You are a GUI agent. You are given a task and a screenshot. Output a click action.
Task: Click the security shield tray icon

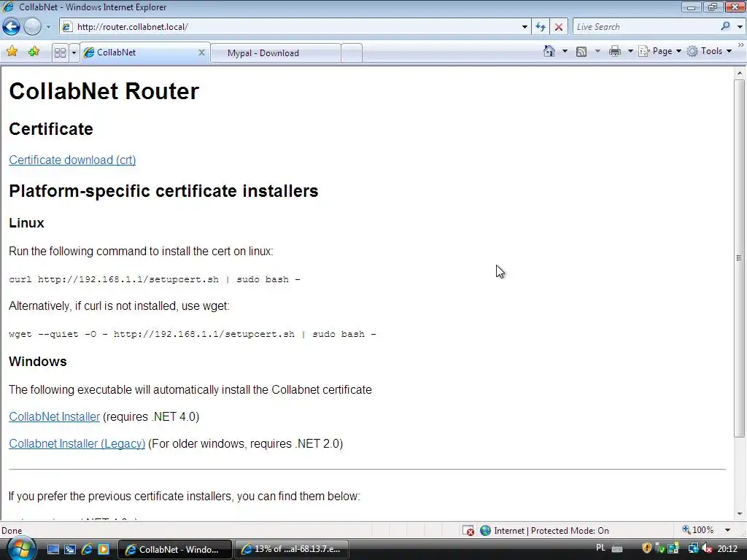pyautogui.click(x=646, y=548)
